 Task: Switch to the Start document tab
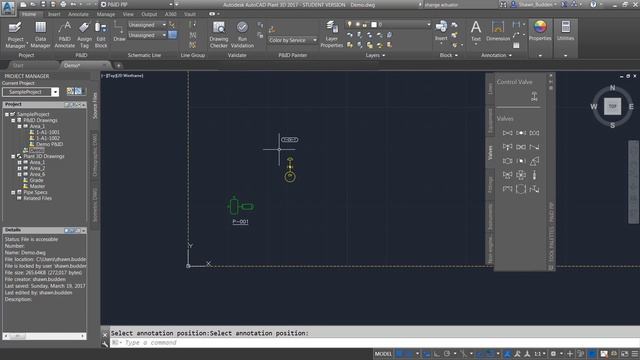(x=18, y=65)
